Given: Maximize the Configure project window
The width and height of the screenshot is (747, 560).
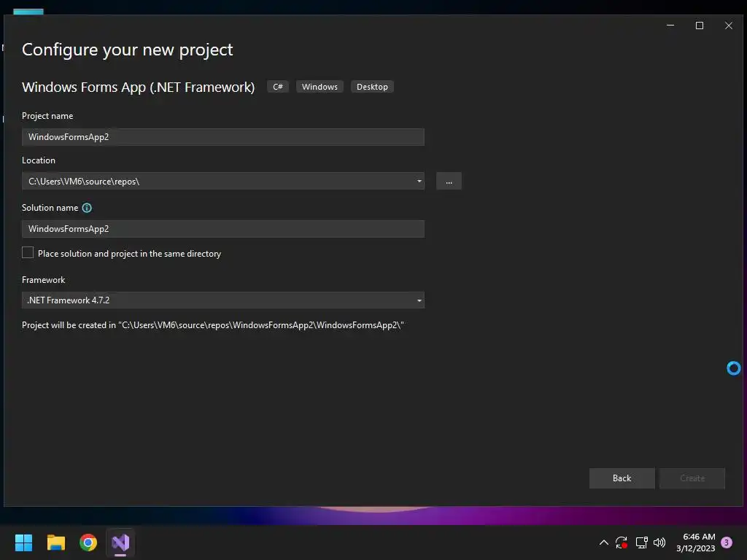Looking at the screenshot, I should point(700,26).
